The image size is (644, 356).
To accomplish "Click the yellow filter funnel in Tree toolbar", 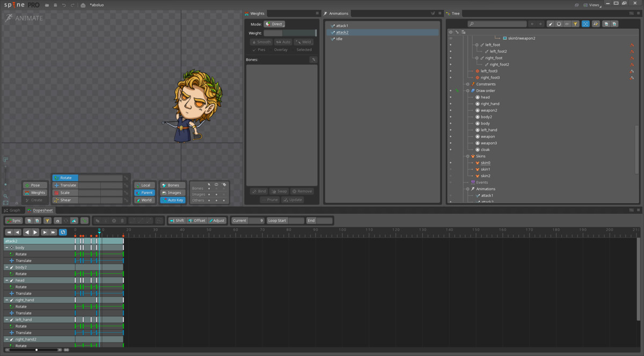I will coord(575,24).
